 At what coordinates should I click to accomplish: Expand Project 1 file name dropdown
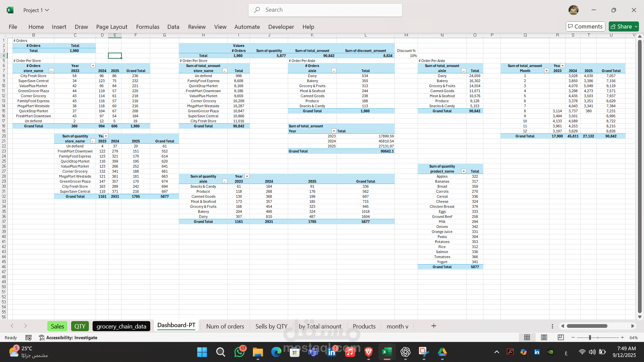[x=47, y=10]
